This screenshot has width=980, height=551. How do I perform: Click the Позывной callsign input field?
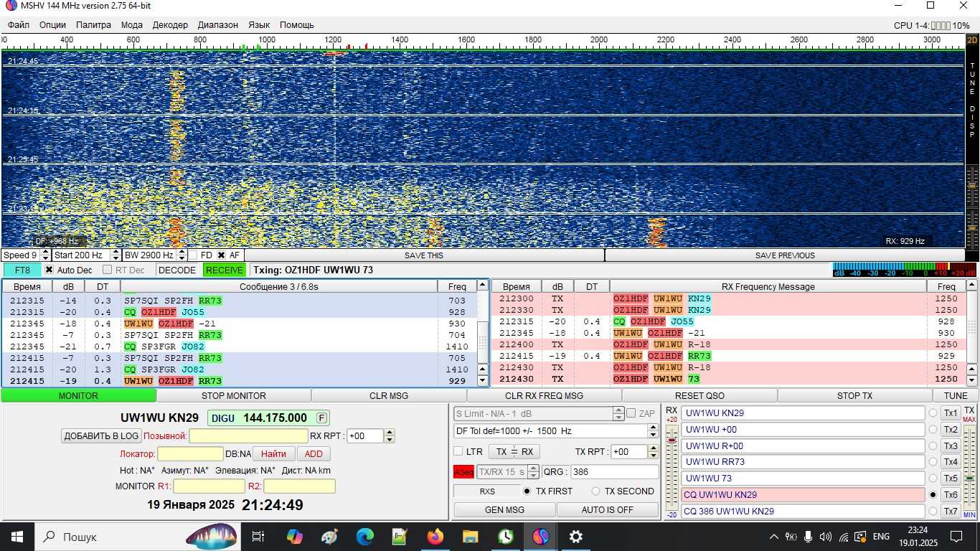tap(248, 436)
